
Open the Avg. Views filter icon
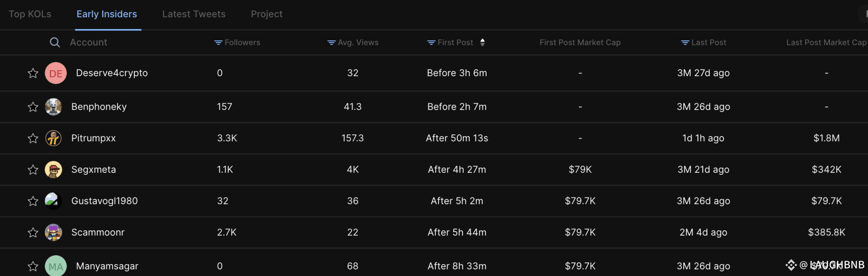(x=331, y=43)
